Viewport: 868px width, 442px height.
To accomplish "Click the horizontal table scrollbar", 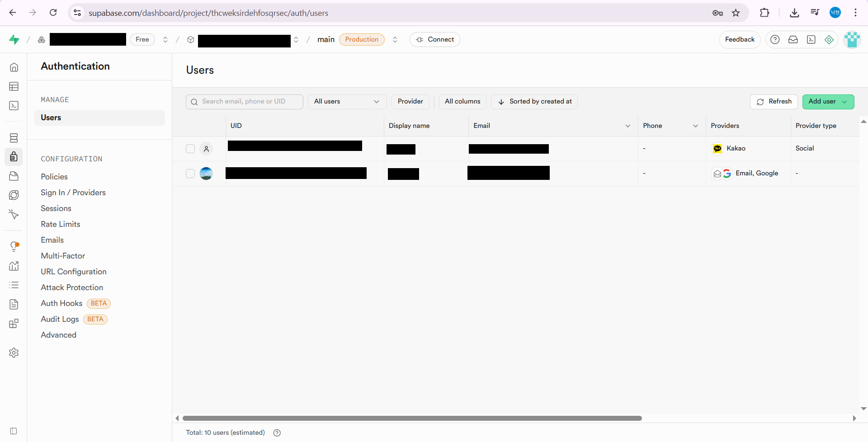I will coord(412,418).
